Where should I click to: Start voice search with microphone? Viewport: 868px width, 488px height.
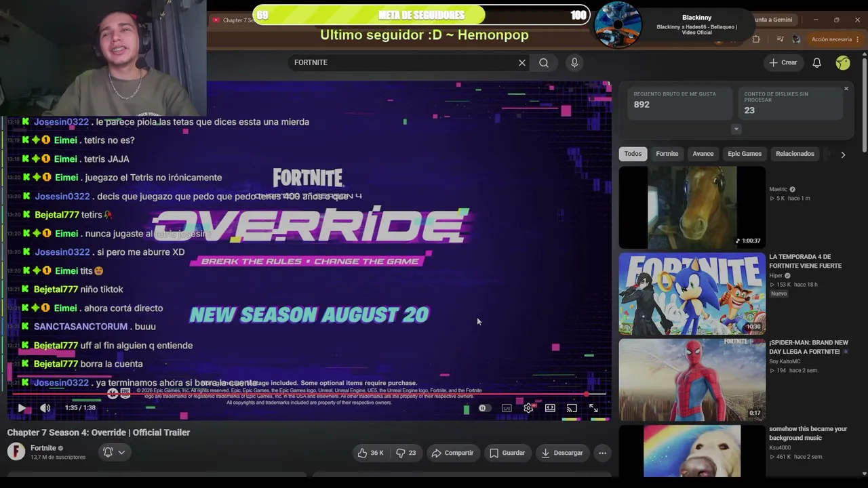(574, 62)
